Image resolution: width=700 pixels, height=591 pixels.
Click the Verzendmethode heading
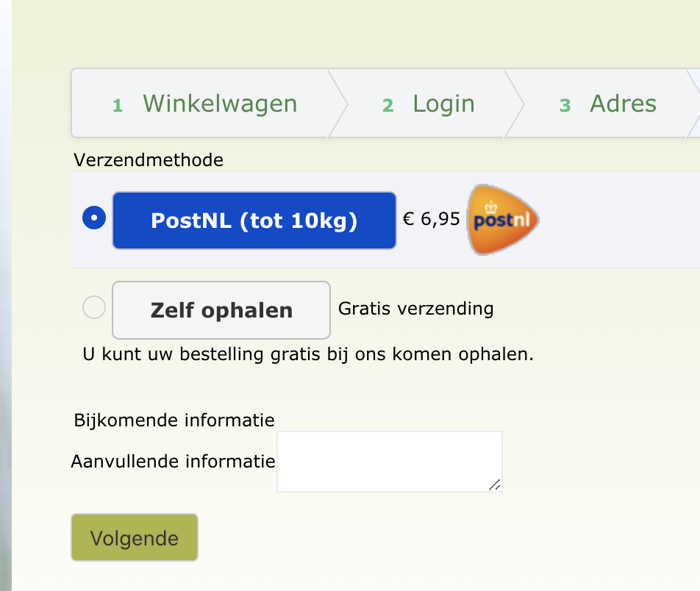pyautogui.click(x=149, y=160)
